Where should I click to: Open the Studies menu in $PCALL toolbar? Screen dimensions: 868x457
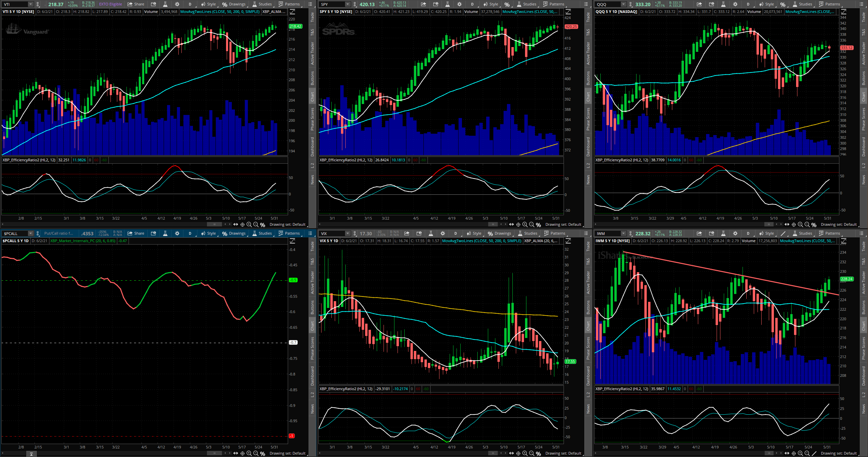[x=262, y=233]
